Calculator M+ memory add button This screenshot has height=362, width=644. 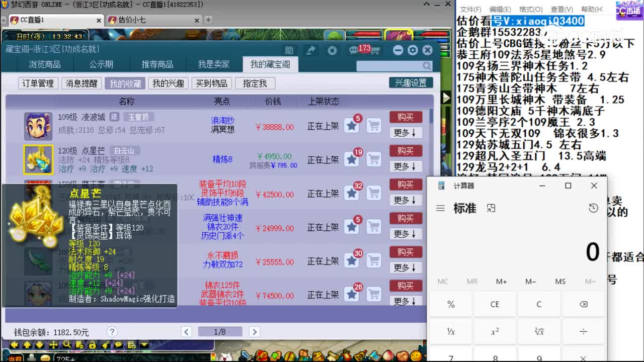[x=501, y=282]
